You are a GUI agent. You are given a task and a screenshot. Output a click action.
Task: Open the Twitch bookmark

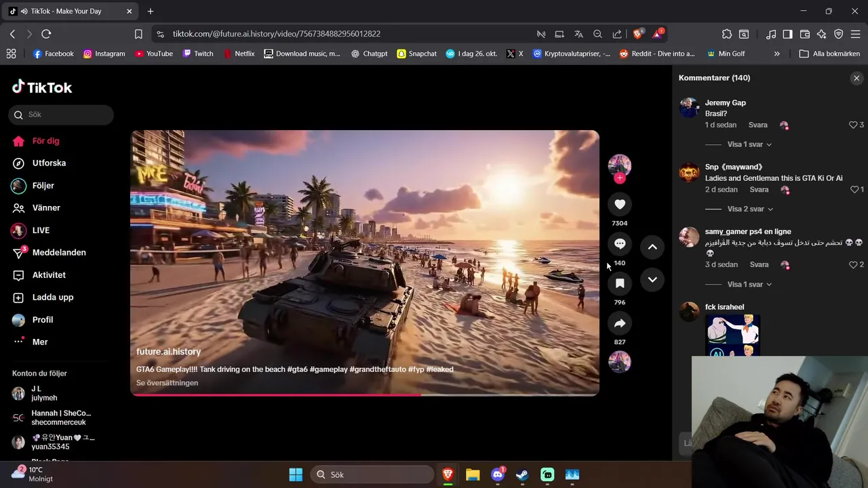point(198,54)
